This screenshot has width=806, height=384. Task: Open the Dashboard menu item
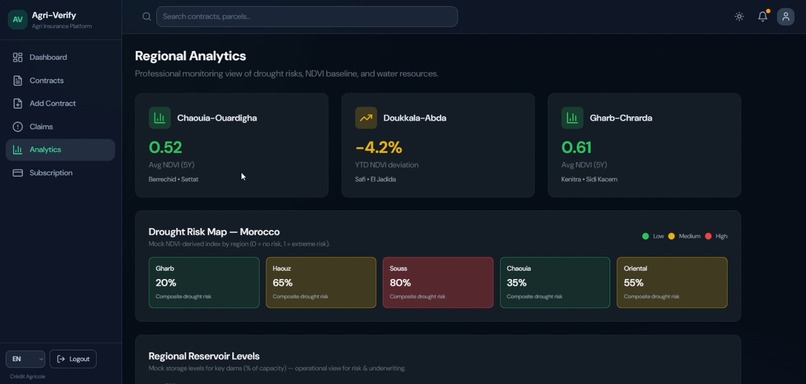60,57
